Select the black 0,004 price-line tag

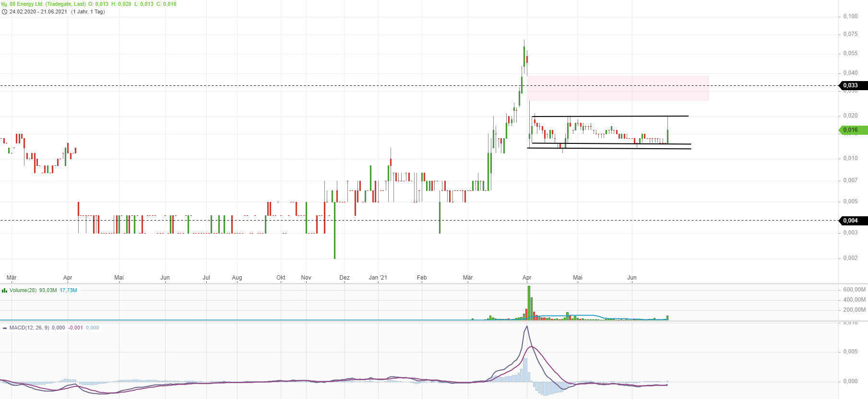point(853,221)
